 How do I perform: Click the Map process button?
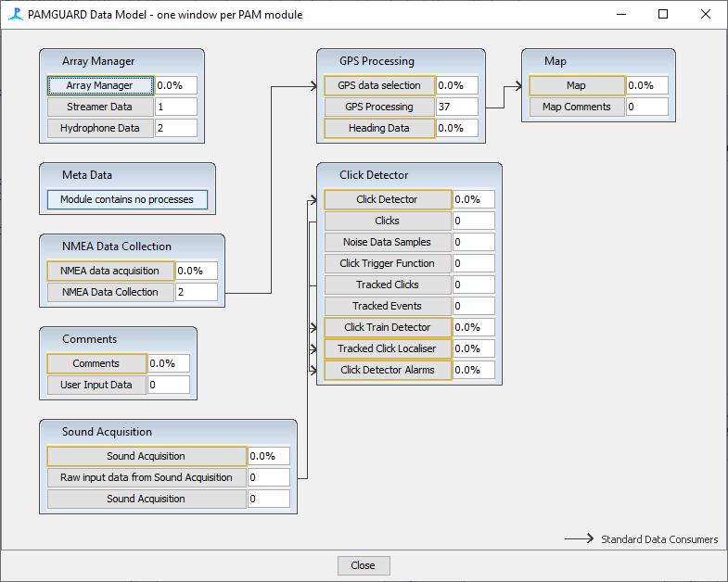tap(577, 85)
